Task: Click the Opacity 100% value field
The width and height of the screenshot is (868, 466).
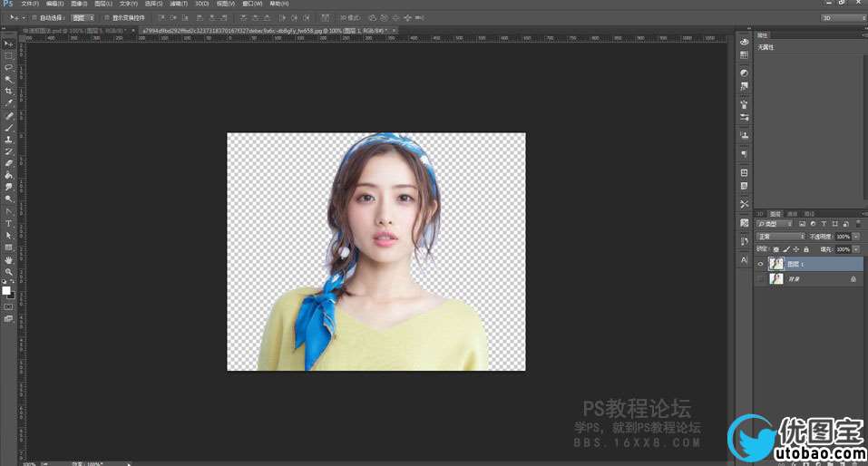Action: click(844, 237)
